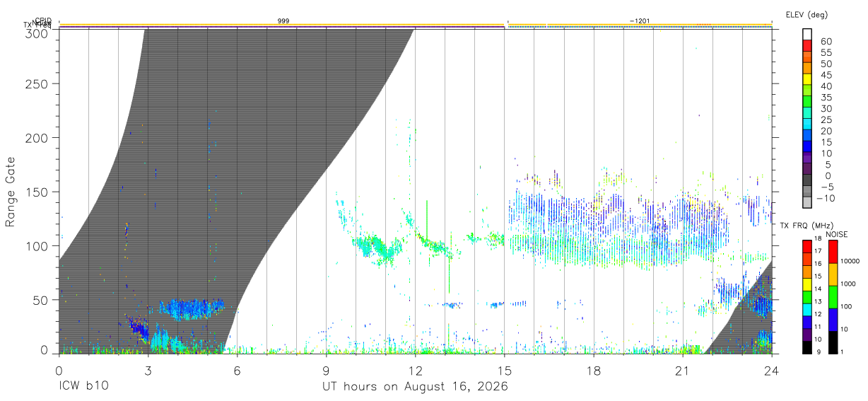
Task: Click the "UT hours on August 16, 2026" label
Action: 415,387
